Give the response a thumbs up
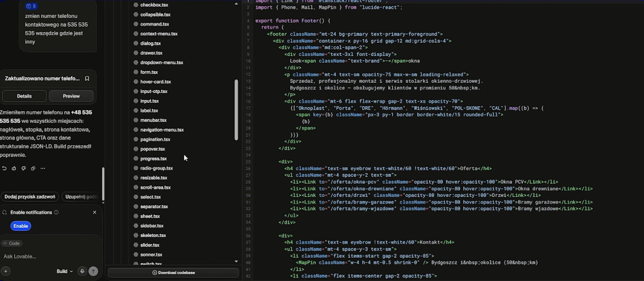 click(14, 168)
